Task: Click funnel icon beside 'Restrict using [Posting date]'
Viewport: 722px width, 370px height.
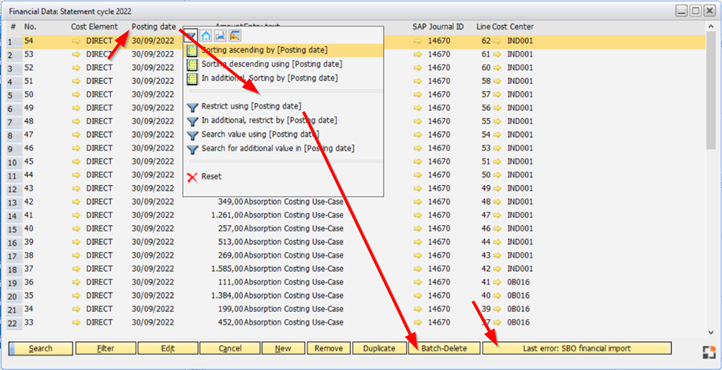Action: pyautogui.click(x=192, y=107)
